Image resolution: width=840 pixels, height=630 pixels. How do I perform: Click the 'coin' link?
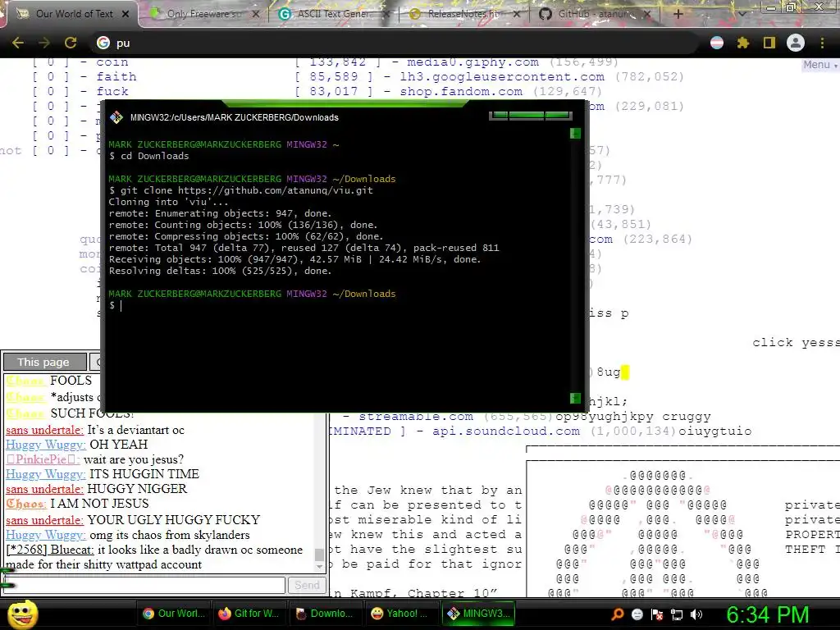point(112,62)
